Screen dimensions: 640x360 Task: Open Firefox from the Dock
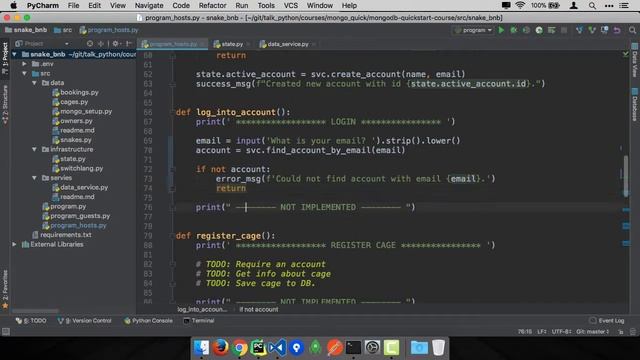coord(220,348)
